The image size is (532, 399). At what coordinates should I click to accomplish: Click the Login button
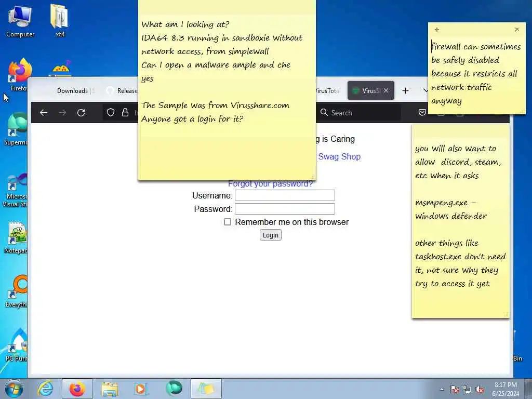(x=270, y=235)
